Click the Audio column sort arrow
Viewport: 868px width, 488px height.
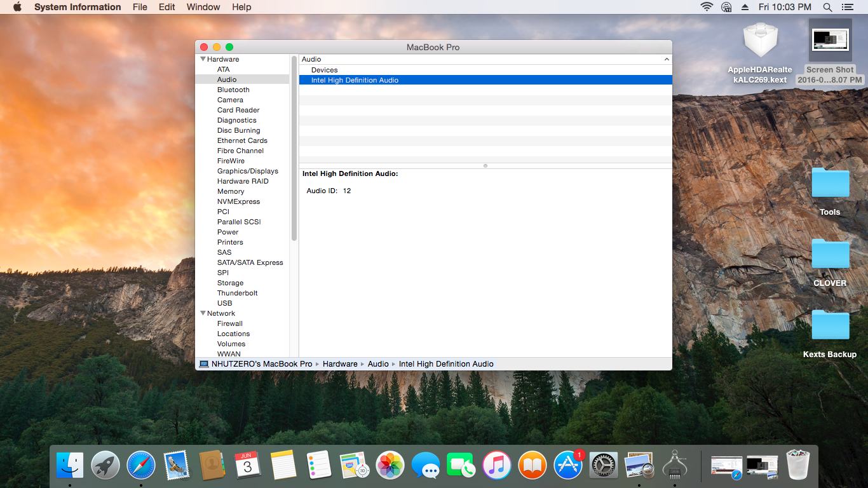click(x=667, y=59)
